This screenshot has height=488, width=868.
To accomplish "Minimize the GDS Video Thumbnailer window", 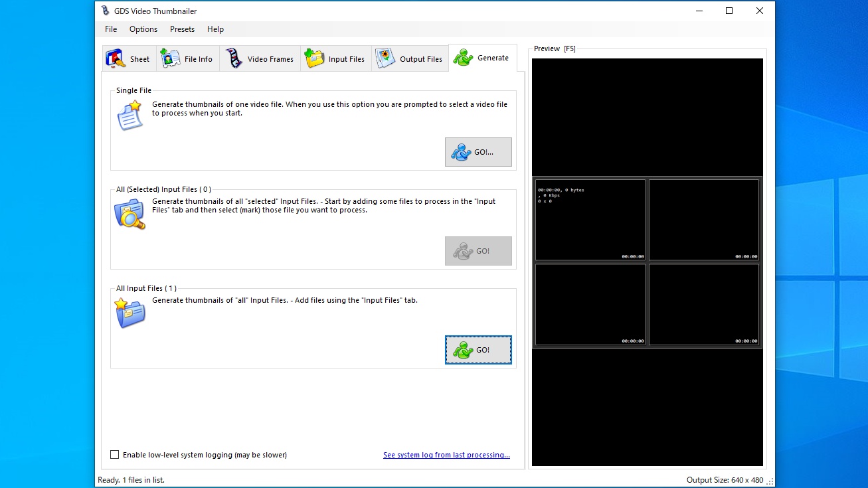I will 699,11.
